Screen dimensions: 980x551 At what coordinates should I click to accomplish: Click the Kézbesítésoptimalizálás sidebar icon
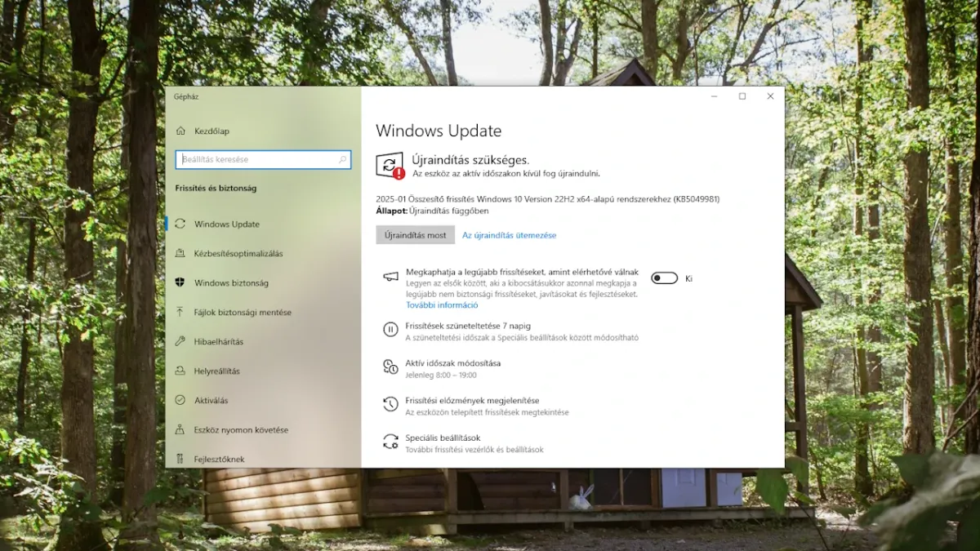click(180, 253)
